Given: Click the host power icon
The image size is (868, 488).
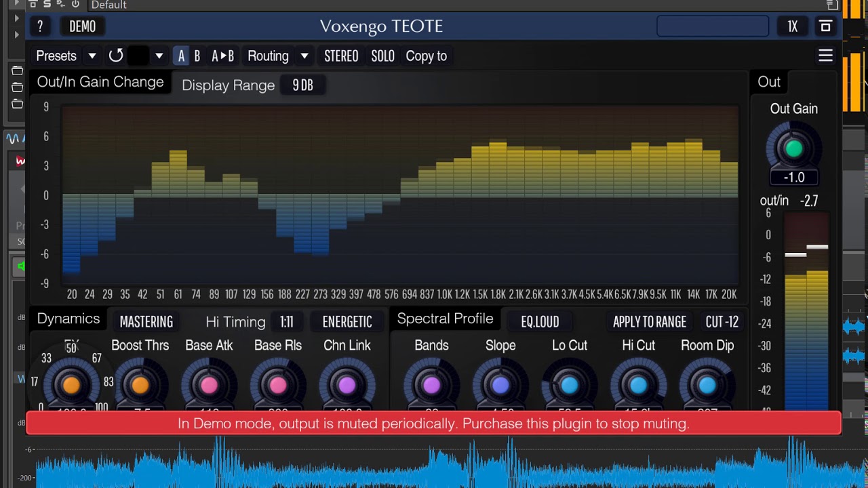Looking at the screenshot, I should [75, 4].
